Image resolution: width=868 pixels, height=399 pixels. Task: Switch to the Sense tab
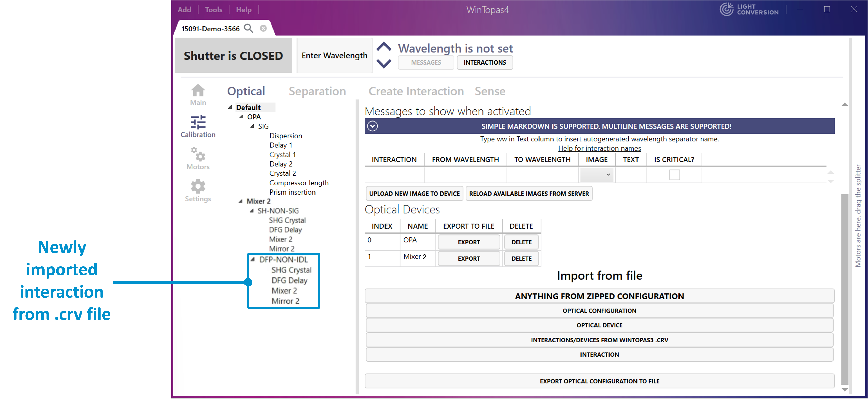pyautogui.click(x=490, y=91)
